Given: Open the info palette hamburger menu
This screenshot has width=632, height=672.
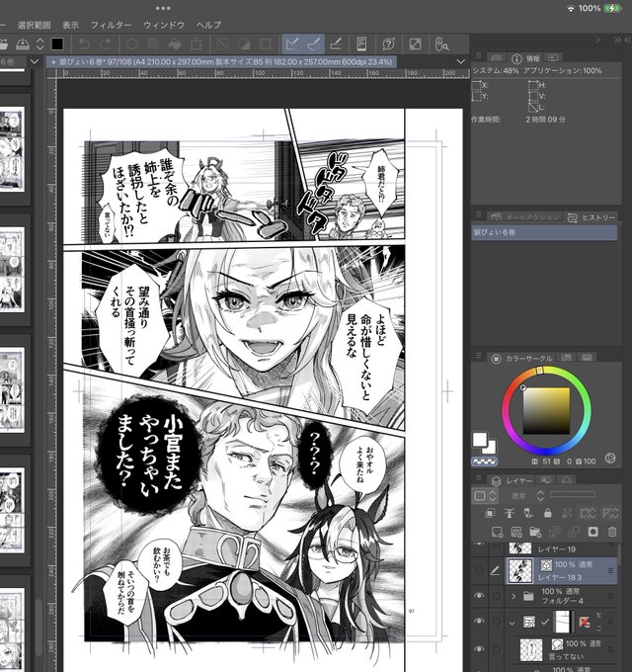Looking at the screenshot, I should coord(479,55).
